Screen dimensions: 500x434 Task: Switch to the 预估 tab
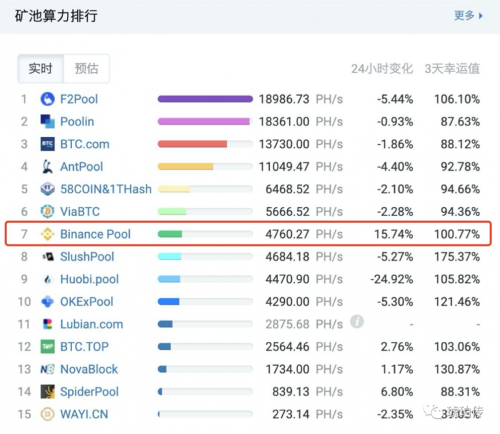coord(86,69)
